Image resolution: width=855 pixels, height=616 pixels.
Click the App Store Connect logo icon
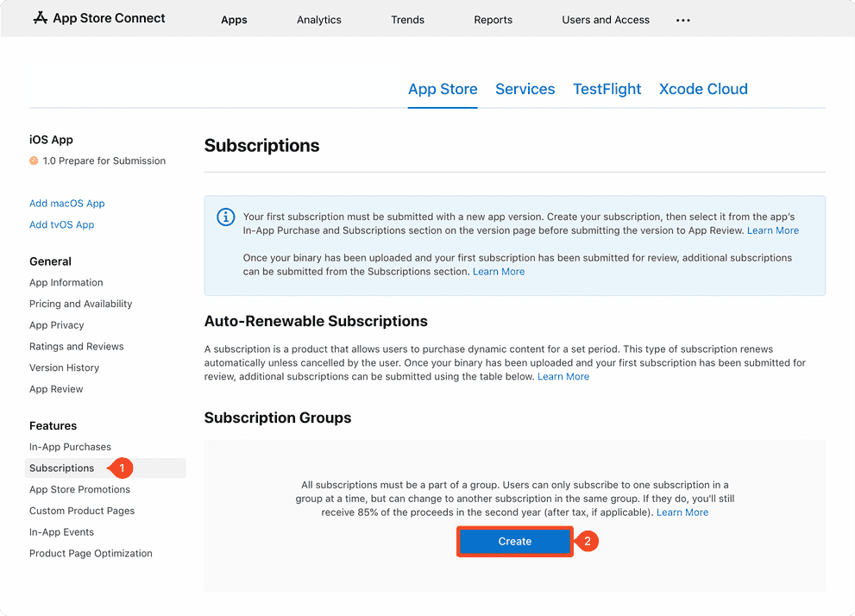(40, 18)
